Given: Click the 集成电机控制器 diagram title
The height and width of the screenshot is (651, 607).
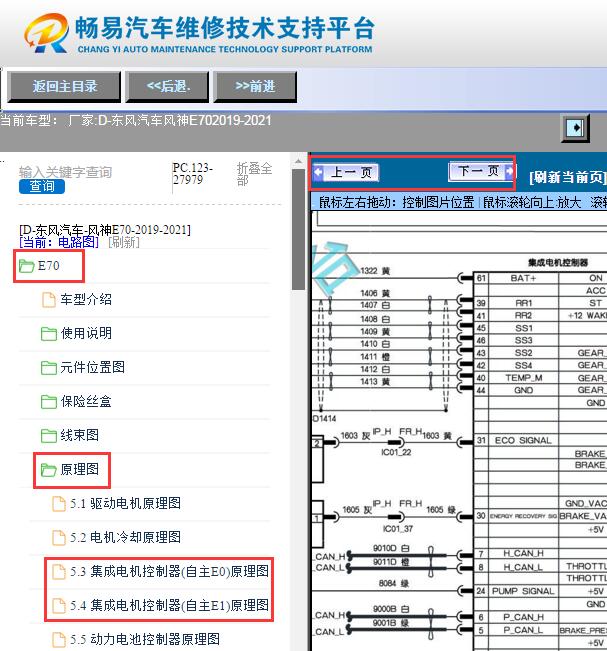Looking at the screenshot, I should 558,262.
